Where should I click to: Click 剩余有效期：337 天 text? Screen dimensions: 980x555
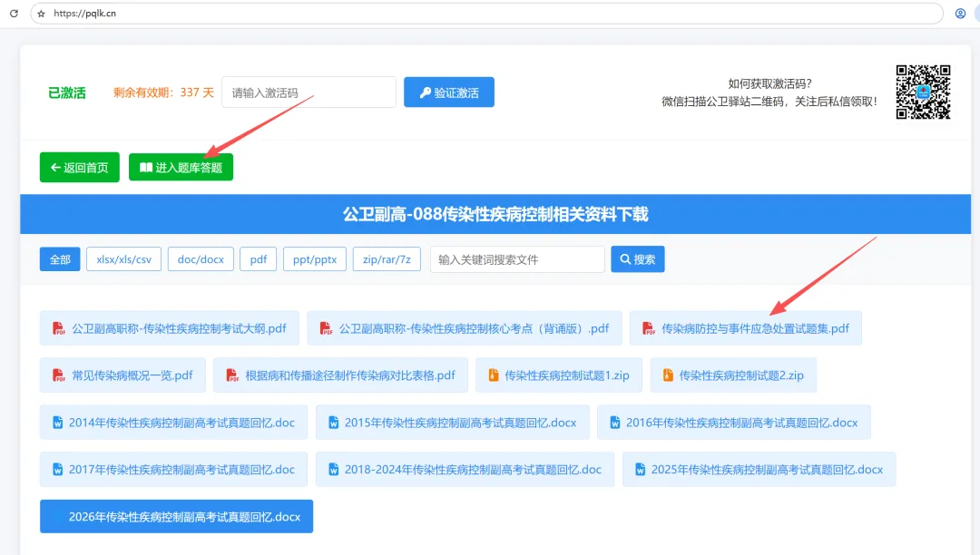[163, 92]
